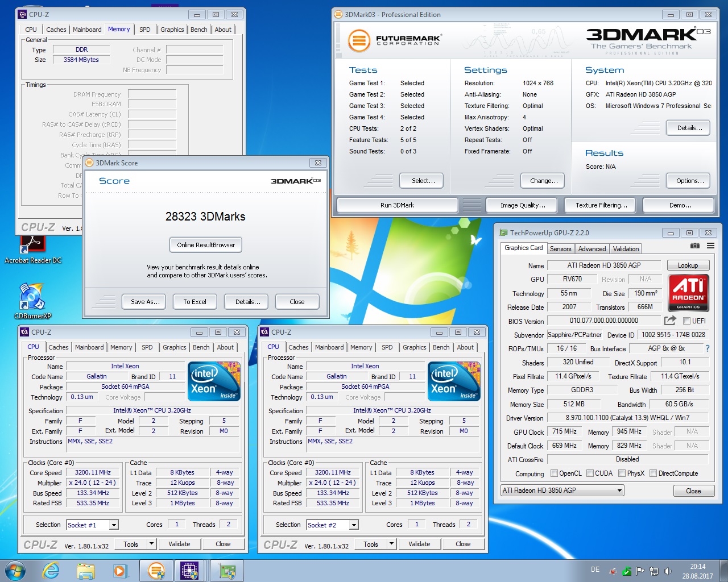Click Image Quality... button
This screenshot has height=582, width=728.
coord(523,205)
